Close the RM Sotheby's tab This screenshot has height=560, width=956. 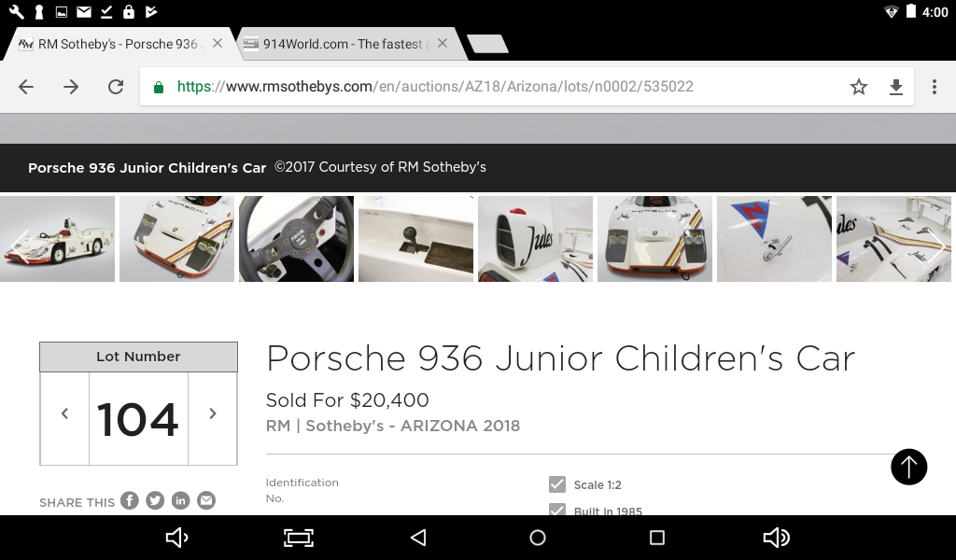pyautogui.click(x=218, y=43)
